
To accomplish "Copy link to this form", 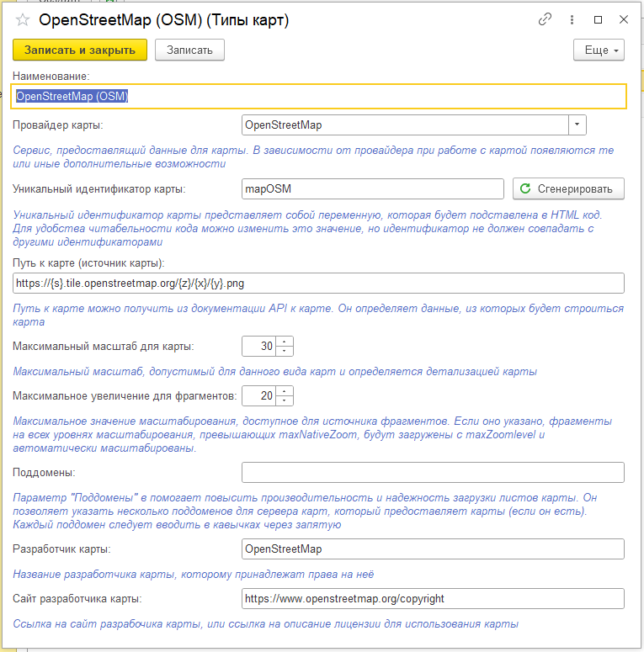I will (x=545, y=19).
